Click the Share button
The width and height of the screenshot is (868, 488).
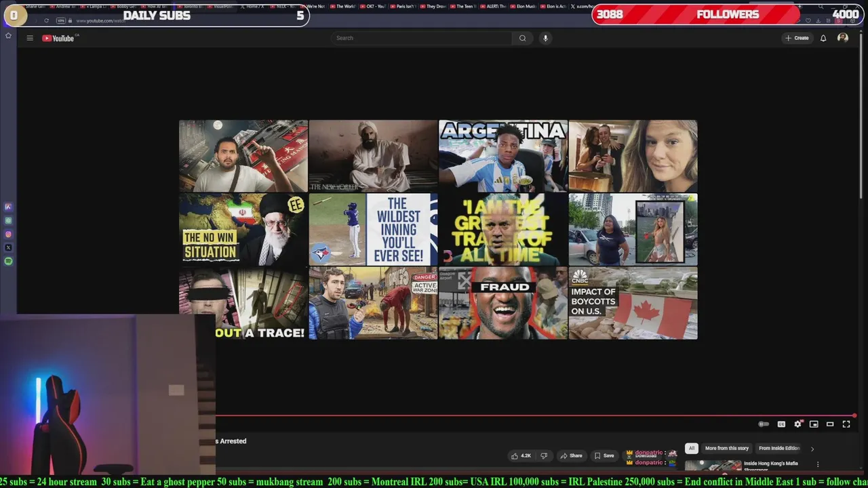(571, 455)
